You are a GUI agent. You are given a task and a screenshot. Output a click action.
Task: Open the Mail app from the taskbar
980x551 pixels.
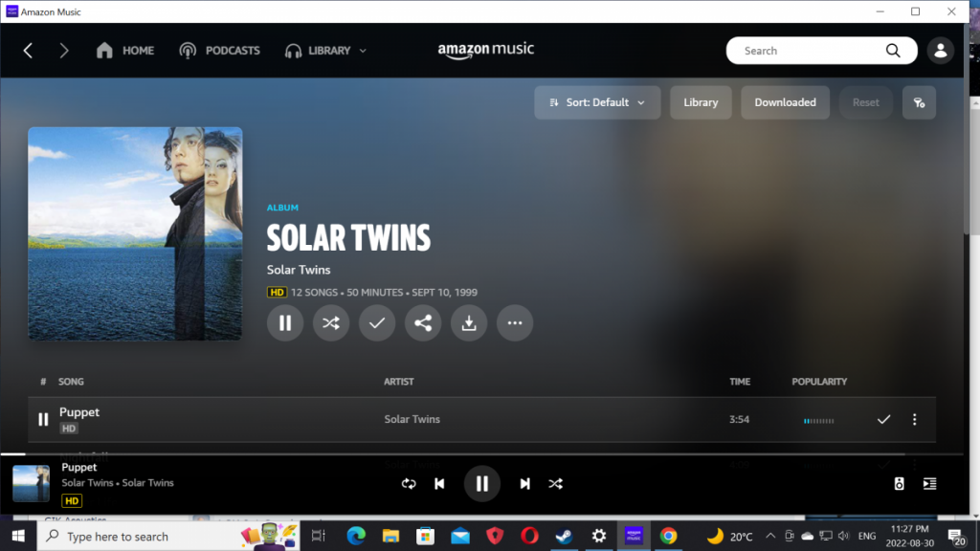pos(460,536)
